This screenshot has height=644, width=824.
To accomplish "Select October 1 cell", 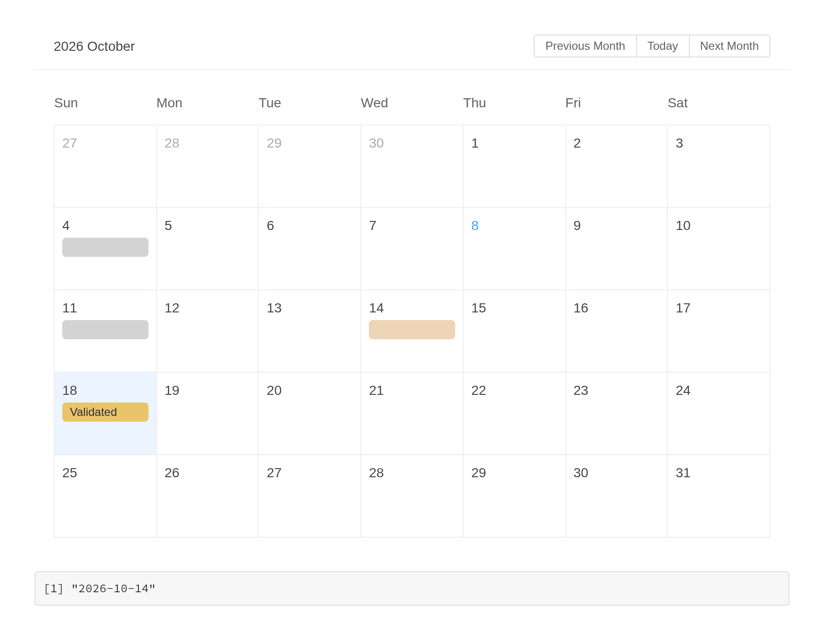I will pyautogui.click(x=514, y=166).
